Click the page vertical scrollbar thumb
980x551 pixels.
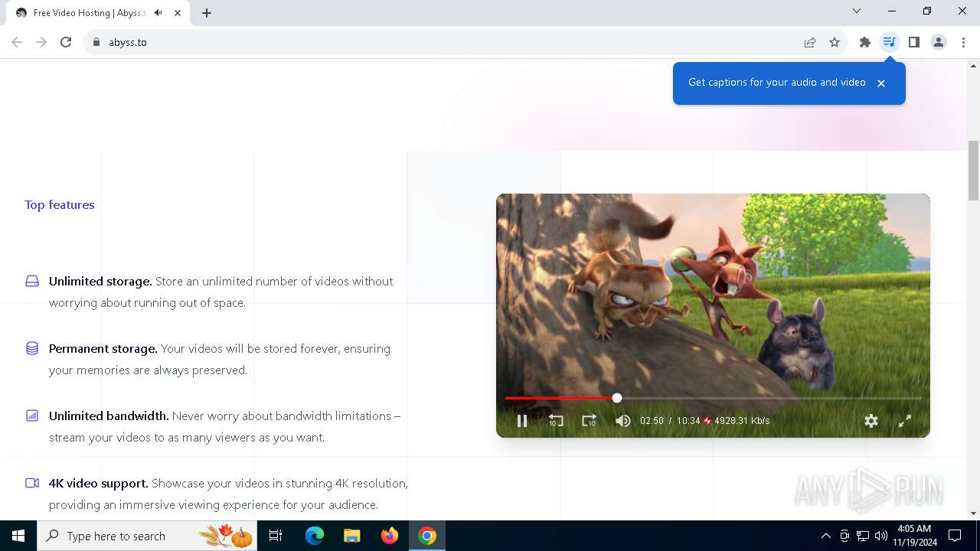coord(973,171)
